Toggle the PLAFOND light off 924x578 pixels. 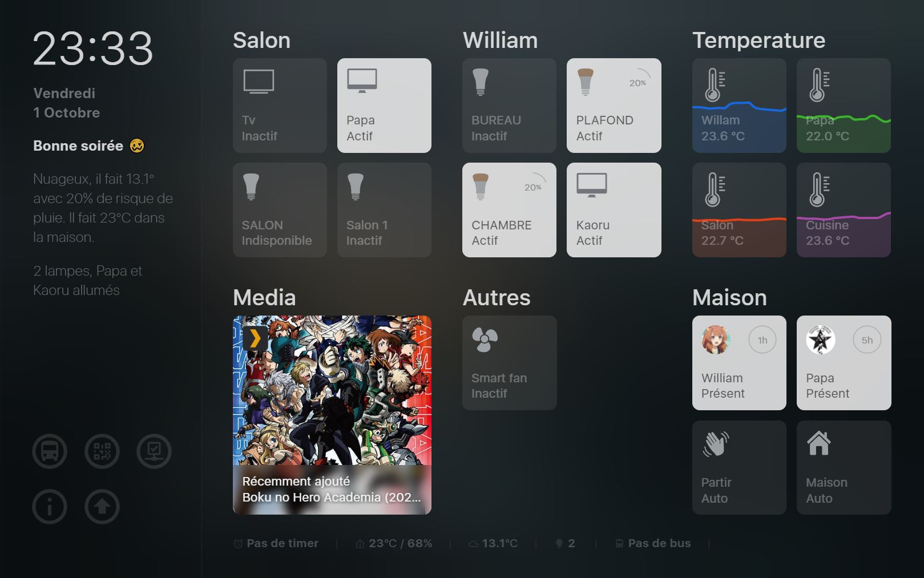coord(614,105)
